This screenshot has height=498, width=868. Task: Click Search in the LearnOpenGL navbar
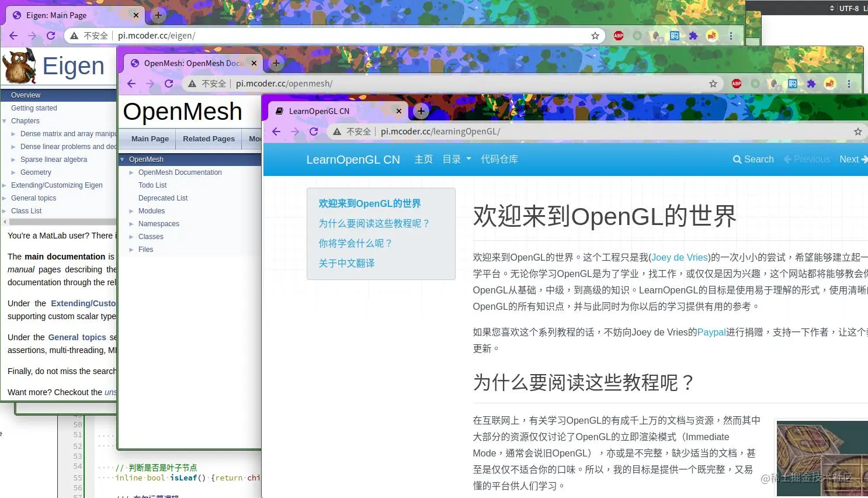754,159
